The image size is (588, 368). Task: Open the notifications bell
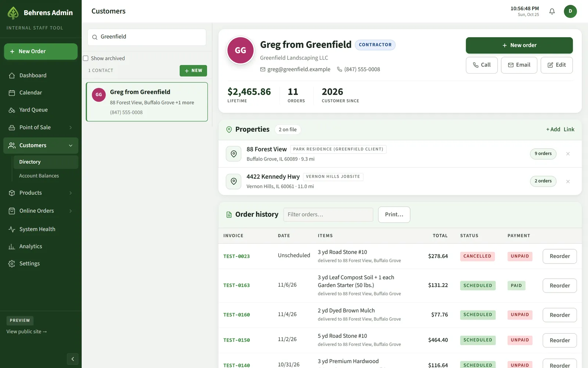click(x=552, y=11)
